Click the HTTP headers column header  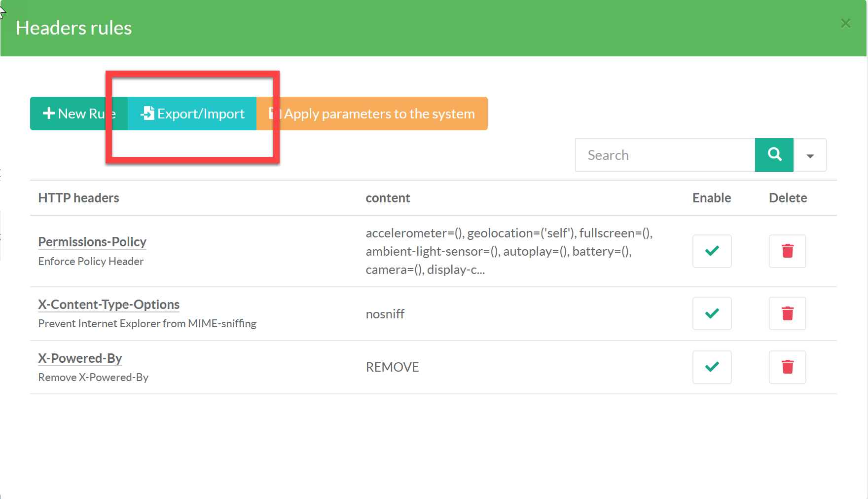(78, 198)
